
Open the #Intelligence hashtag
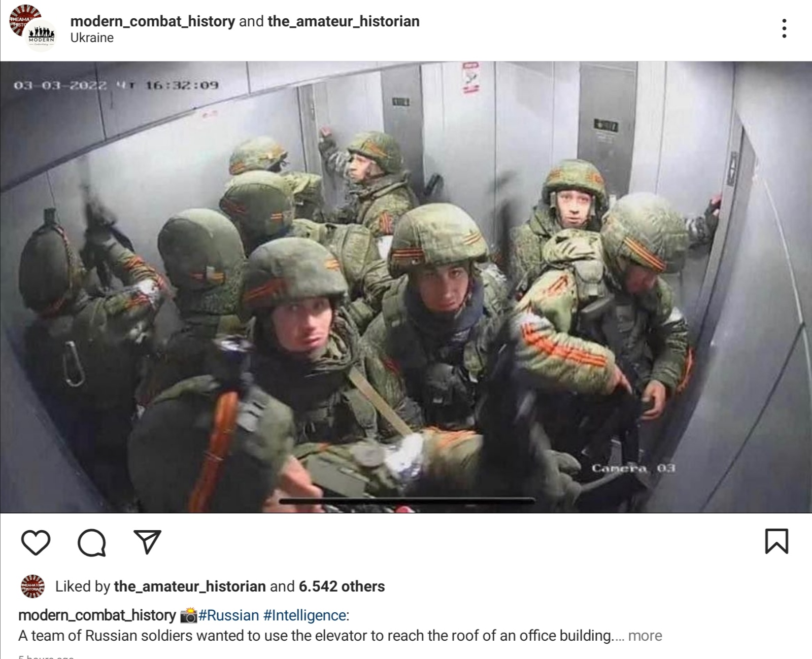click(304, 615)
